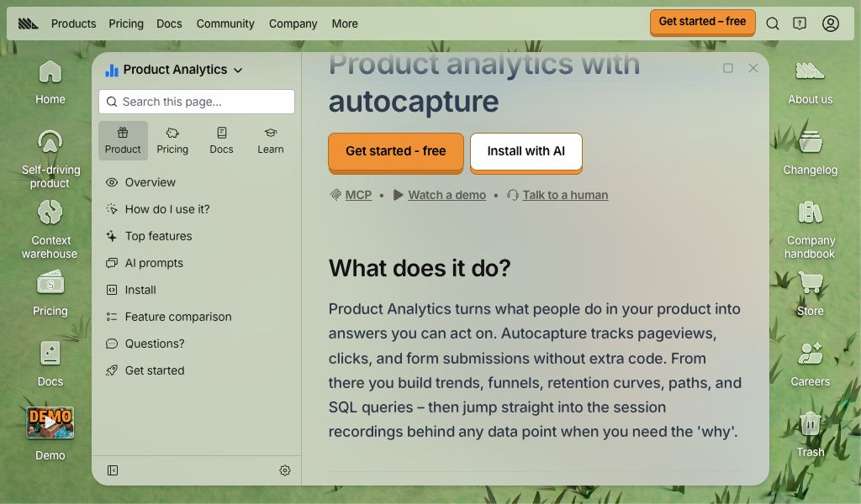Open the help question icon in top bar

tap(800, 24)
